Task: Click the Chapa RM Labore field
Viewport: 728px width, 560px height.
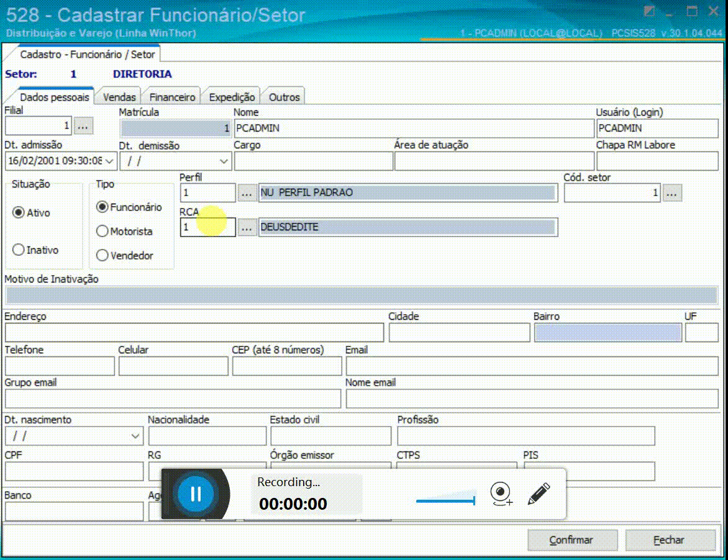Action: tap(657, 161)
